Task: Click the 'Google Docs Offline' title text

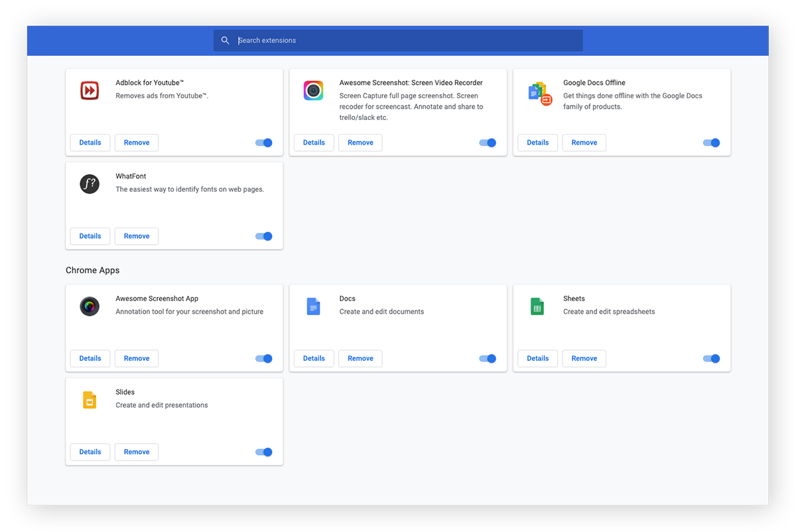Action: click(594, 83)
